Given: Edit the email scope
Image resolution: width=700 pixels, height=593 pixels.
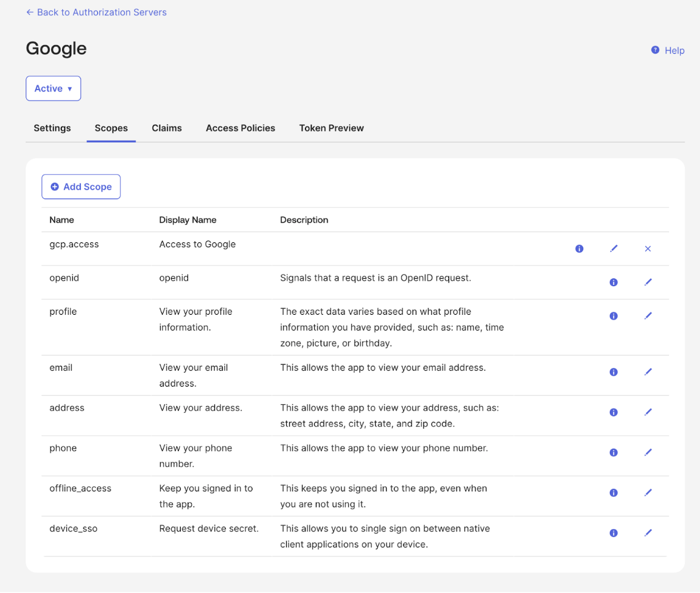Looking at the screenshot, I should [648, 372].
